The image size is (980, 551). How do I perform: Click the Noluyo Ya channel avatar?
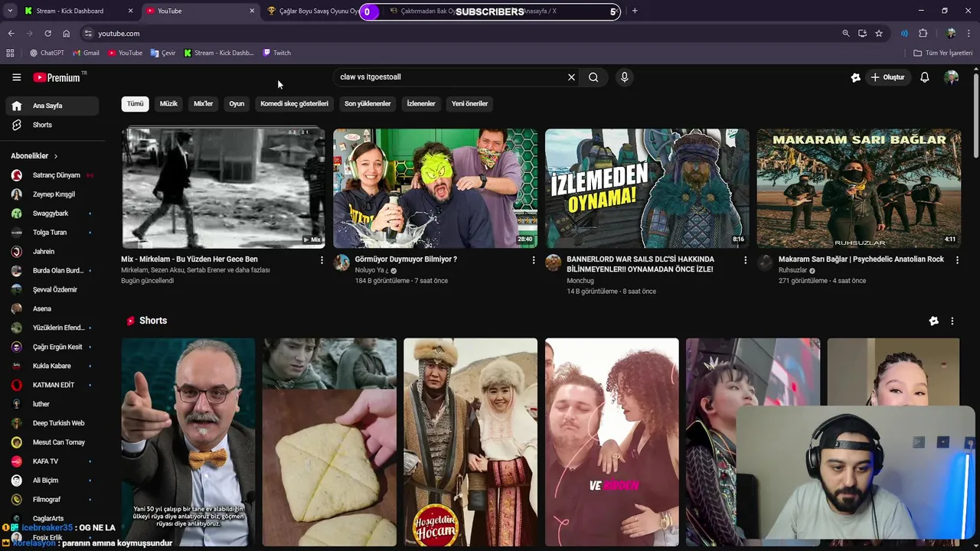(x=341, y=262)
